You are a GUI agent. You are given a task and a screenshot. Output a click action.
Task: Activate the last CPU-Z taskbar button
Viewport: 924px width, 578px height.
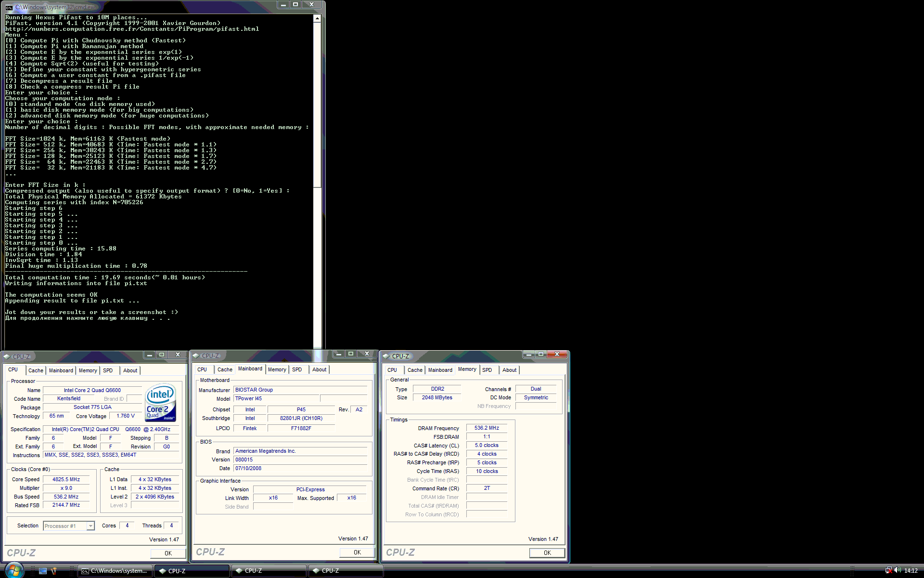click(x=346, y=571)
